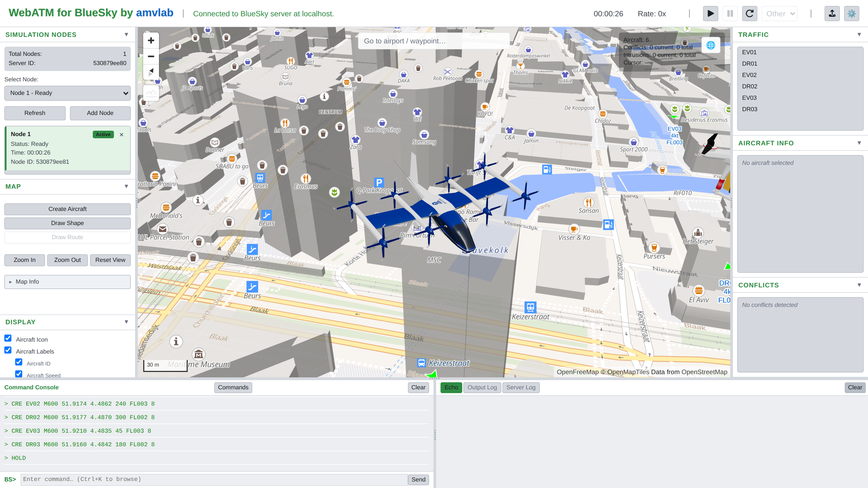Switch to the Server Log tab

pos(521,387)
